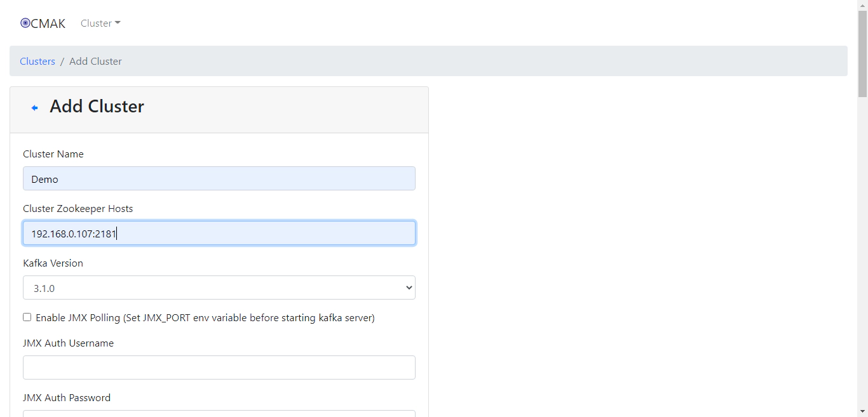Click the JMX Auth Username field
The width and height of the screenshot is (868, 417).
(219, 367)
